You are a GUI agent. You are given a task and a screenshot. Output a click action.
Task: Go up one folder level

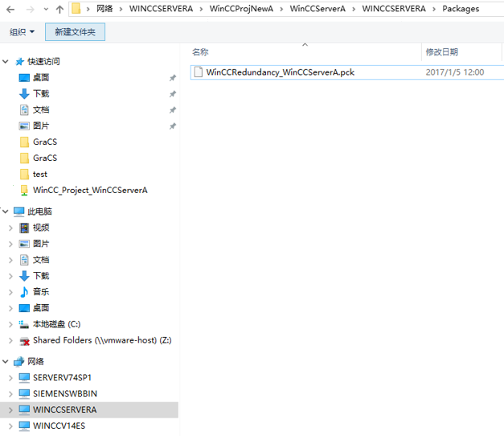point(59,10)
